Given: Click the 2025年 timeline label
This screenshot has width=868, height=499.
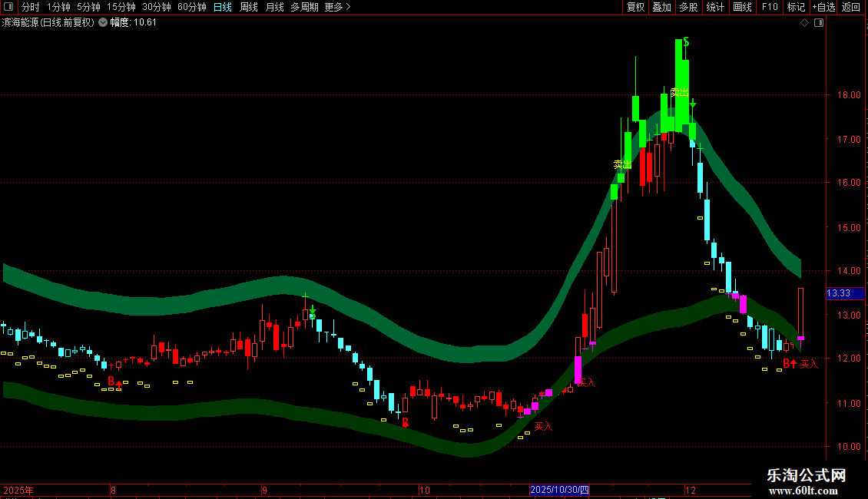Looking at the screenshot, I should coord(18,490).
